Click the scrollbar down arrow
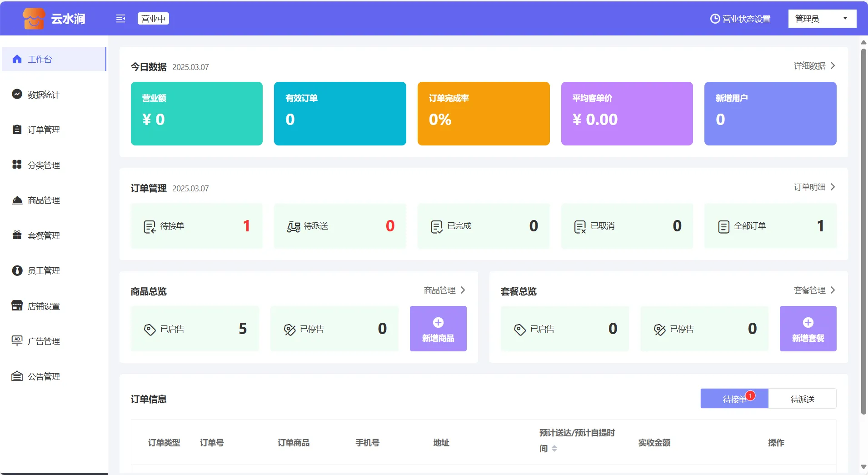 click(x=863, y=467)
